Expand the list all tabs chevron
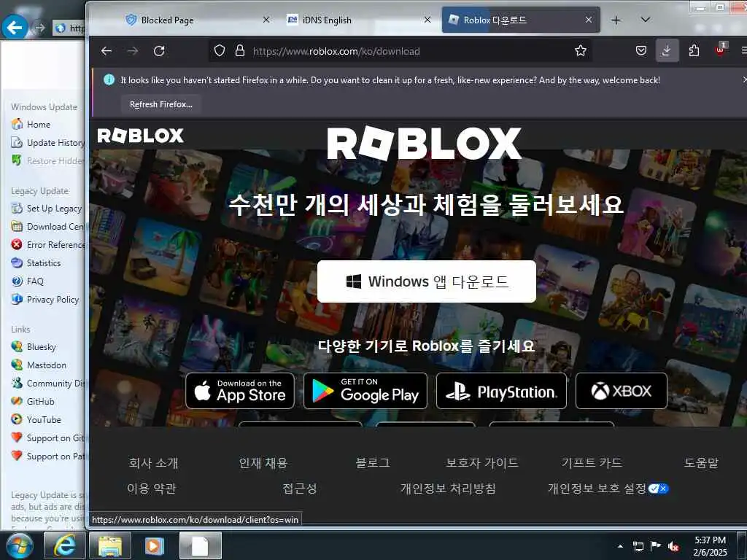747x560 pixels. tap(646, 20)
